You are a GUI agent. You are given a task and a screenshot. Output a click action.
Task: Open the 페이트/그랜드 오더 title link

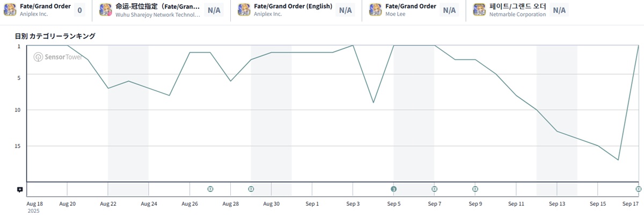pos(517,6)
